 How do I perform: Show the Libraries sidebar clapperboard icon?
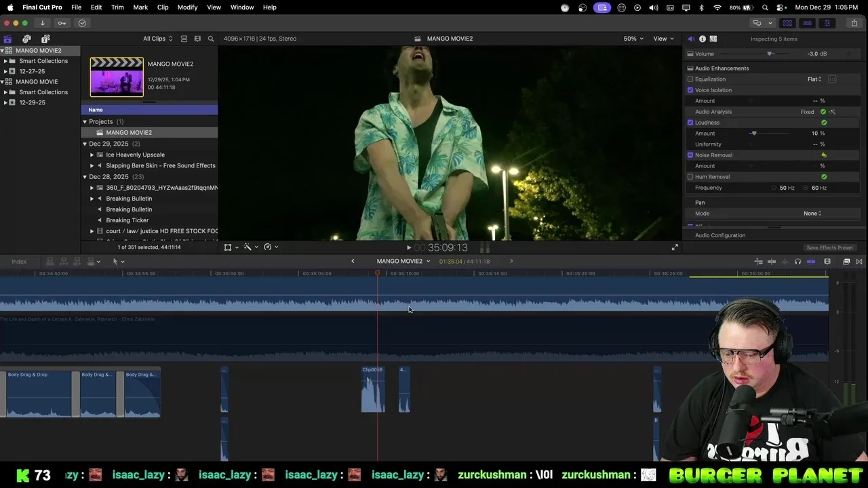click(7, 39)
